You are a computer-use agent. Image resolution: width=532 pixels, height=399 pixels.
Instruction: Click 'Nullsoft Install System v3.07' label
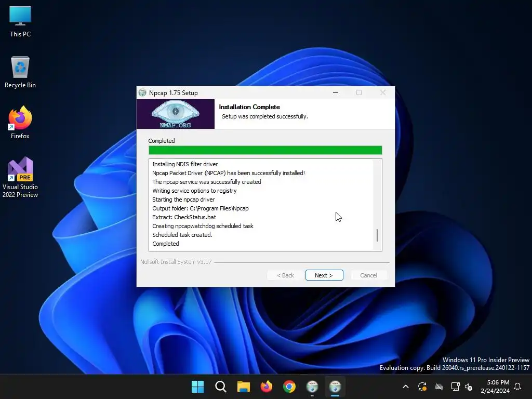pyautogui.click(x=176, y=262)
